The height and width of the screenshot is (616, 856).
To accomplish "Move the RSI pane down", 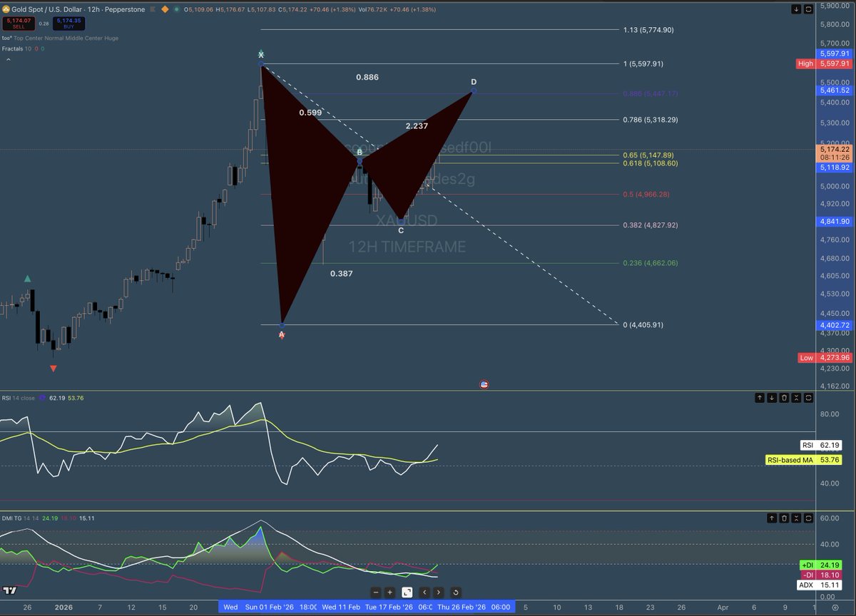I will (x=773, y=398).
